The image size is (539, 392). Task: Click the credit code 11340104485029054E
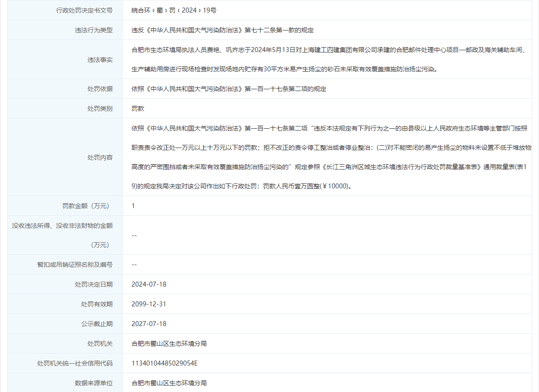pyautogui.click(x=165, y=363)
